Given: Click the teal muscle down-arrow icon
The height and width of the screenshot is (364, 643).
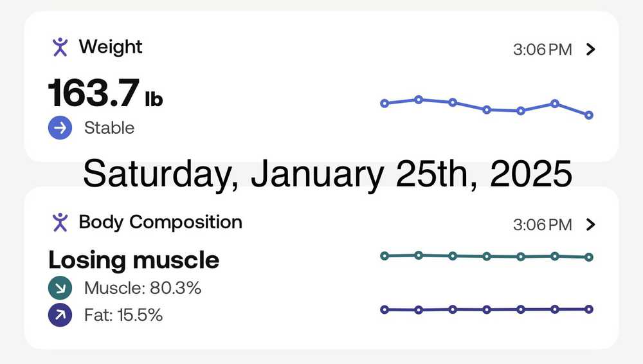Looking at the screenshot, I should point(60,288).
